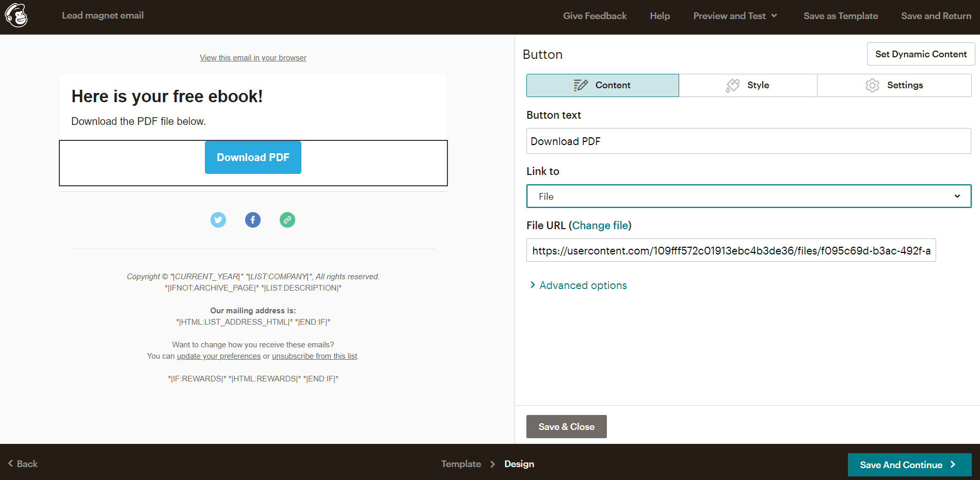Screen dimensions: 980x480
Task: Click the paint icon on Style tab
Action: (x=733, y=85)
